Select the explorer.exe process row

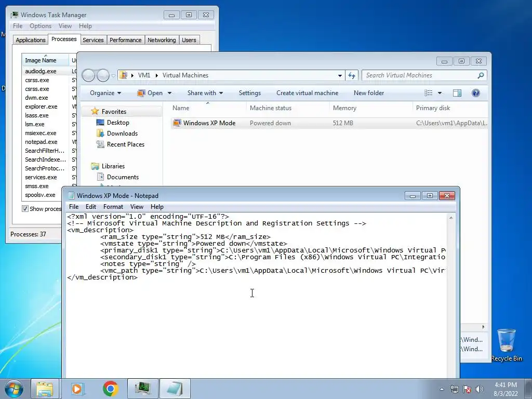pos(48,107)
